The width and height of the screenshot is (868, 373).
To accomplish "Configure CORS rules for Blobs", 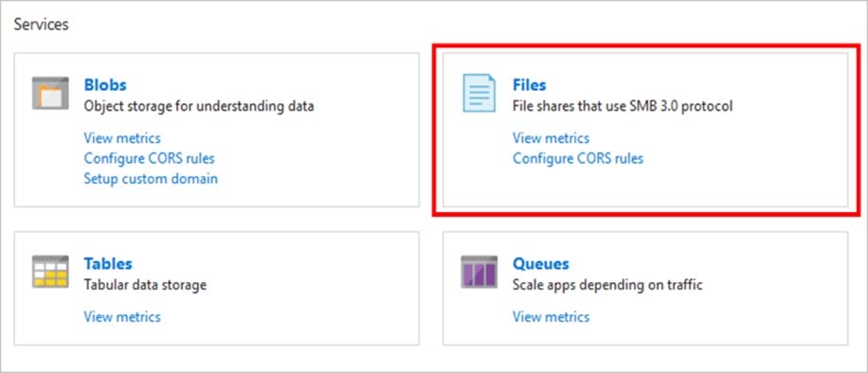I will pyautogui.click(x=149, y=158).
